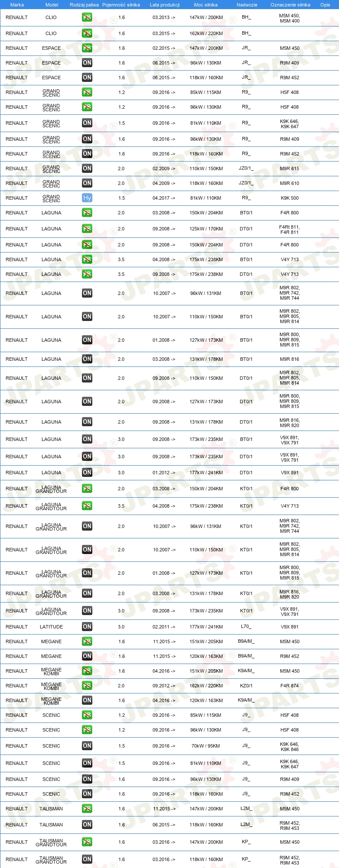
Task: Click the Moc silnika column header
Action: point(206,5)
